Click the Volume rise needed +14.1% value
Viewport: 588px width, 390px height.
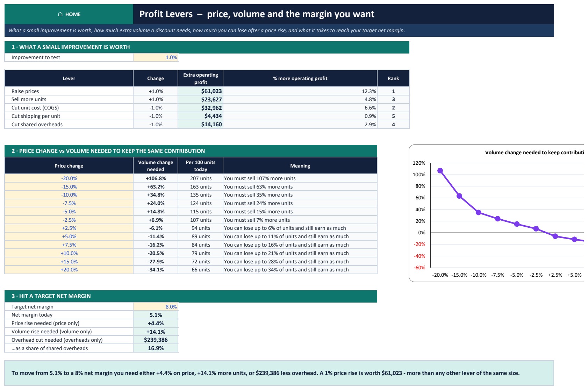click(x=156, y=332)
